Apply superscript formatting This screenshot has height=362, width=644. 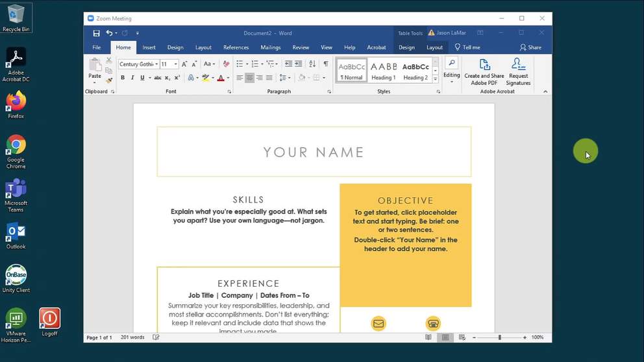click(177, 78)
